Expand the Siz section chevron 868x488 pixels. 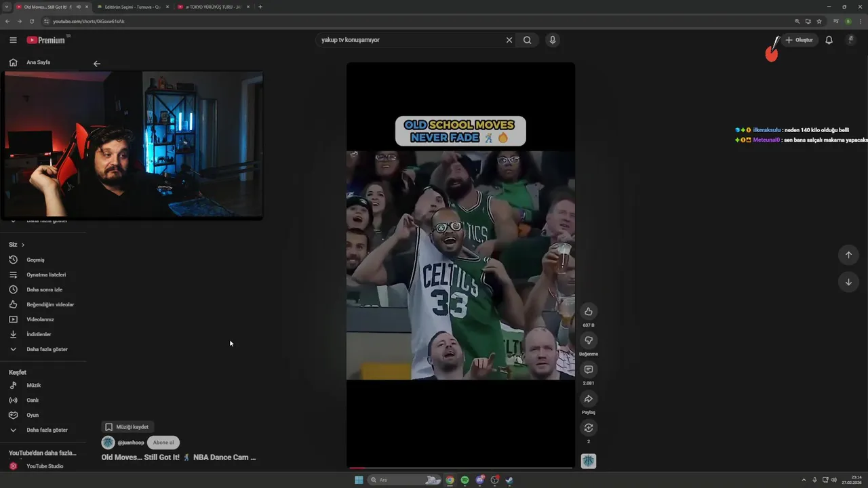pyautogui.click(x=22, y=245)
